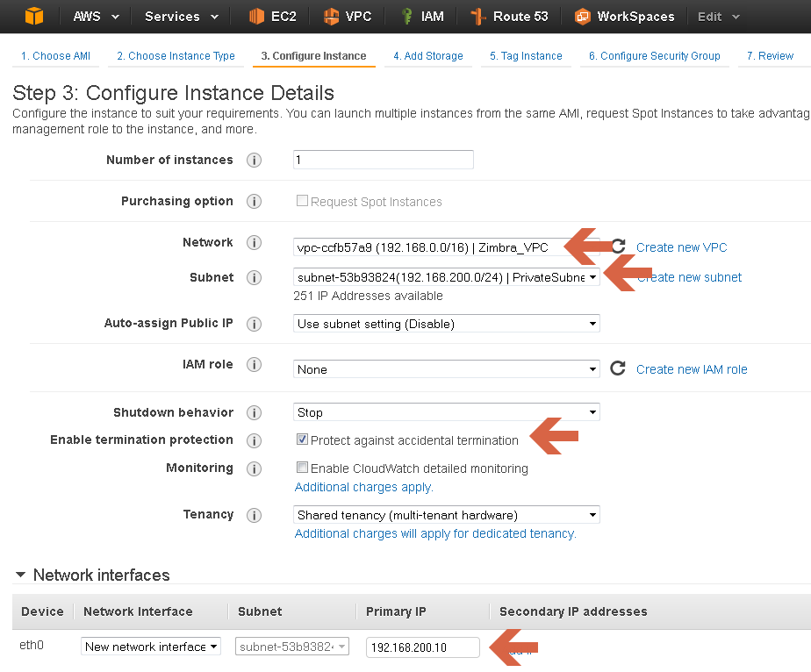
Task: Open the Shutdown behavior dropdown
Action: (x=447, y=412)
